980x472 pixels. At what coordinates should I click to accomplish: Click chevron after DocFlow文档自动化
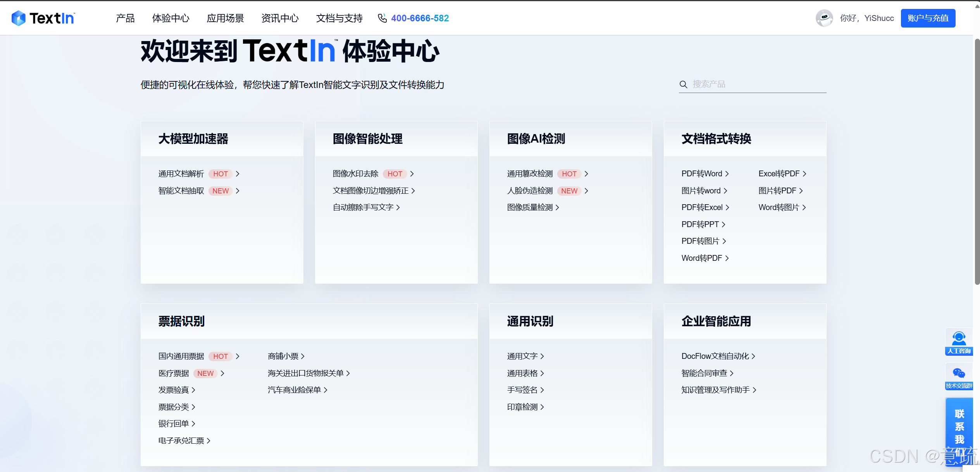pos(753,357)
